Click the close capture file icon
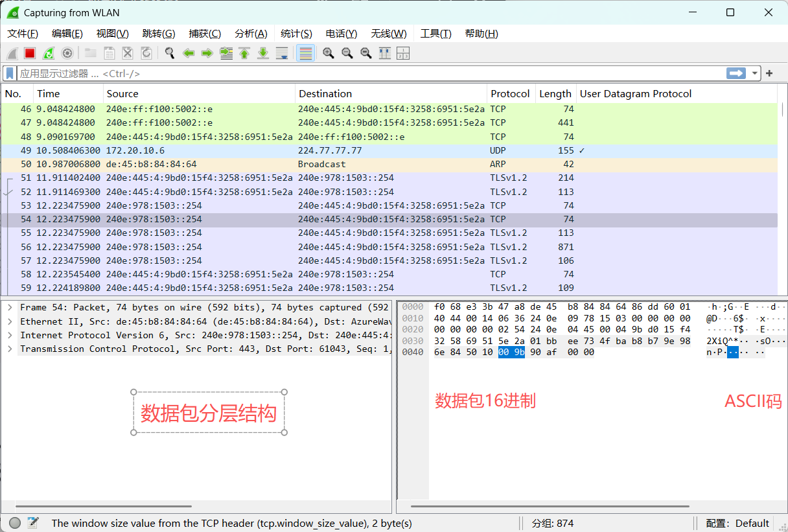This screenshot has height=532, width=788. tap(128, 53)
